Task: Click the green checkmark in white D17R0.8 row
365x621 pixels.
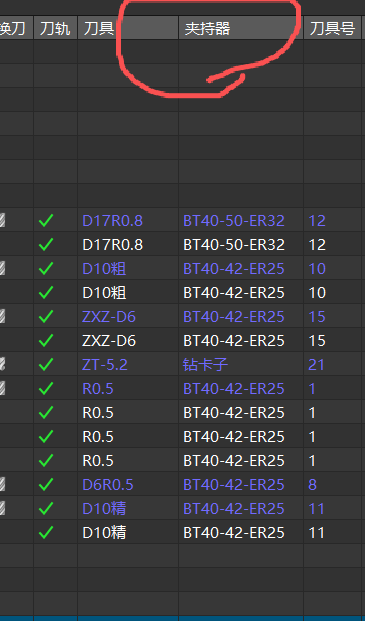Action: click(x=46, y=244)
